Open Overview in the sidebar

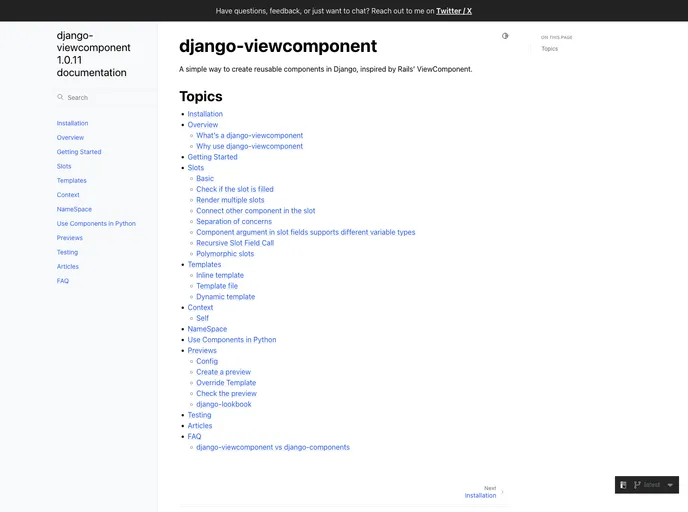(70, 137)
